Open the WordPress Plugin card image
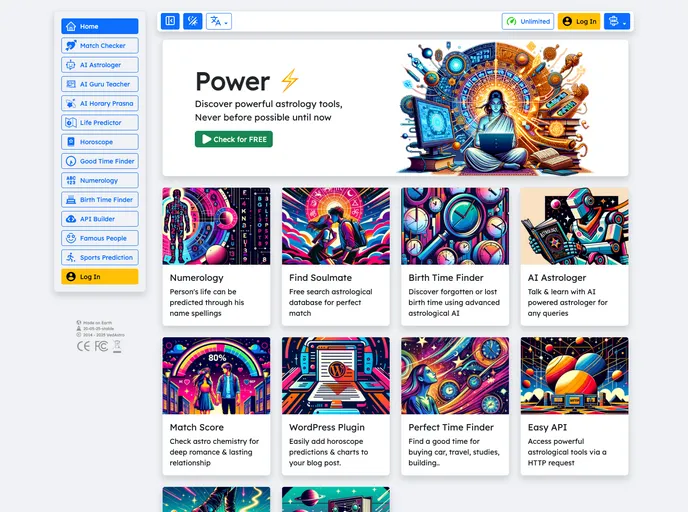The image size is (688, 512). tap(336, 375)
